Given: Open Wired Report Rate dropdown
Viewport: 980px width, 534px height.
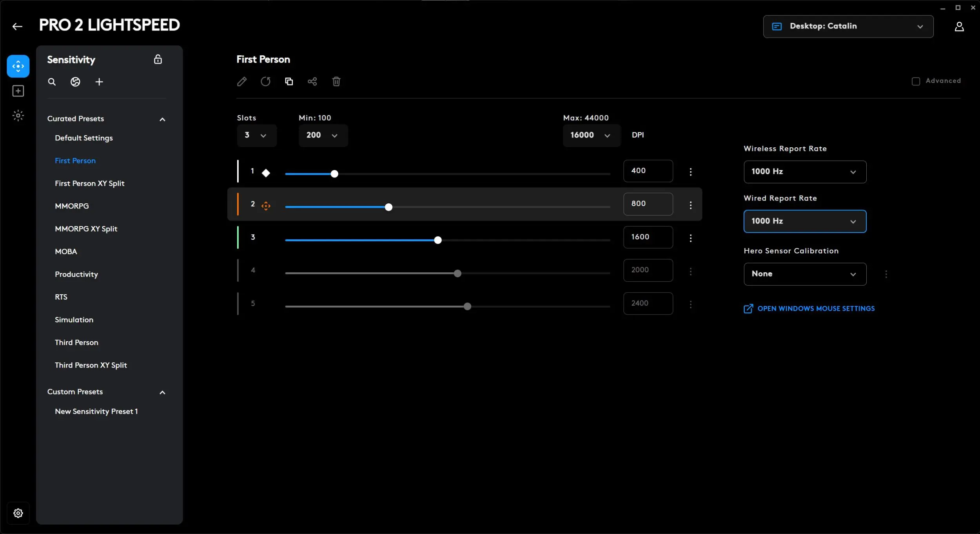Looking at the screenshot, I should pos(805,221).
